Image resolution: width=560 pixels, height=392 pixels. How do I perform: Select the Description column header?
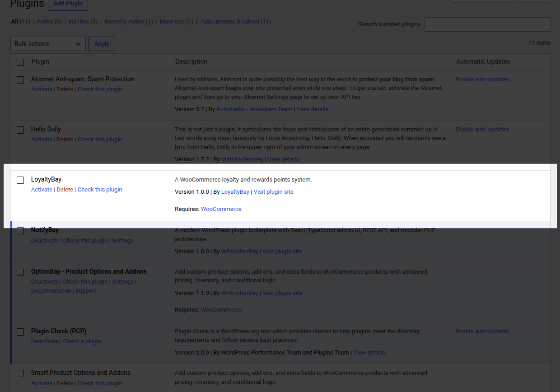191,61
